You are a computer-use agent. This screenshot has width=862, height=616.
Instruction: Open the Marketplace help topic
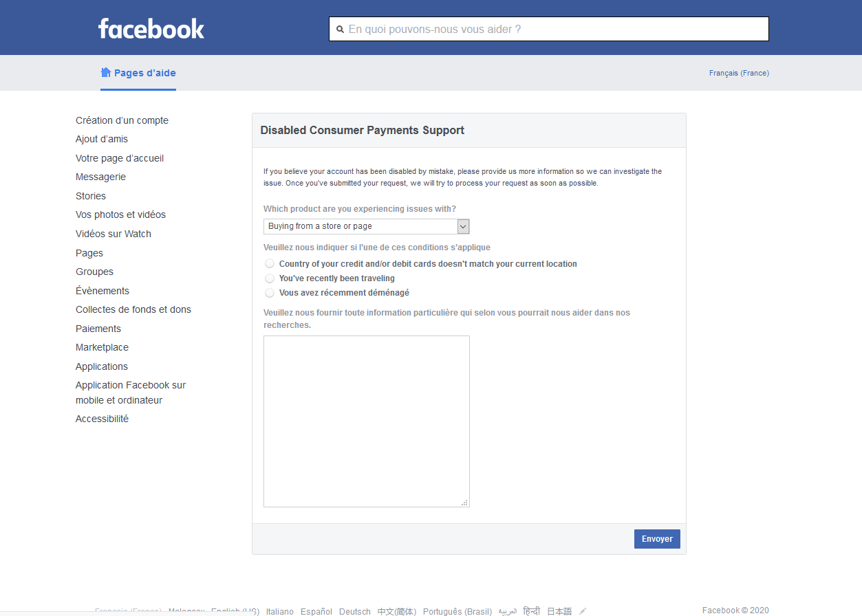click(102, 347)
